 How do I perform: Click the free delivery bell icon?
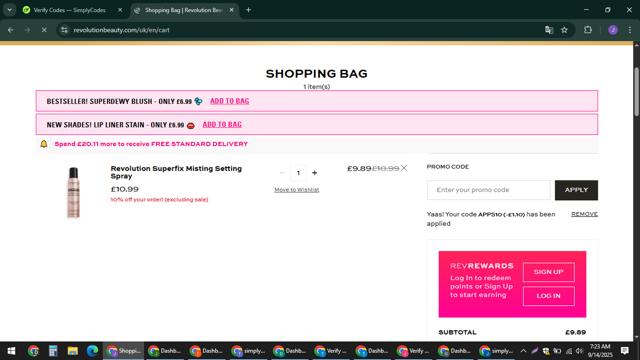click(44, 144)
